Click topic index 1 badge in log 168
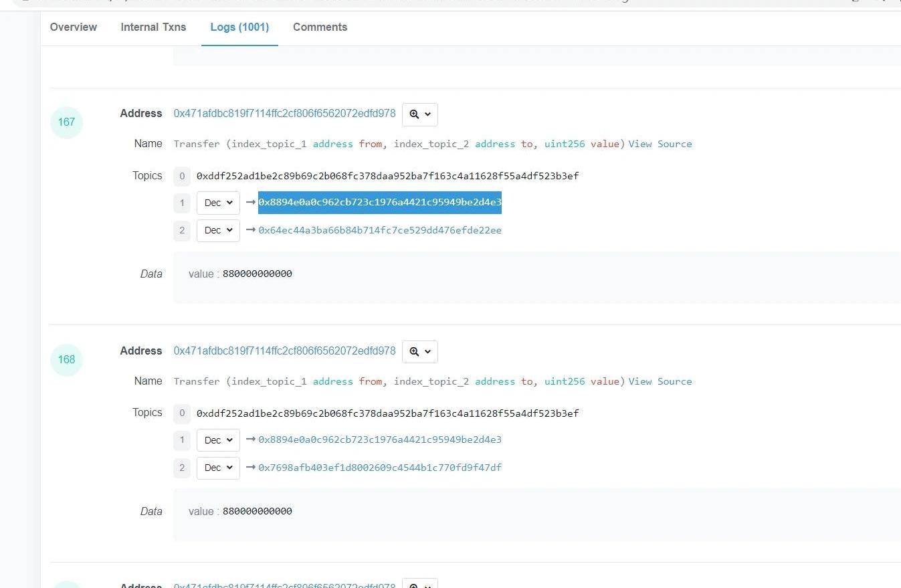This screenshot has height=588, width=901. click(x=182, y=440)
